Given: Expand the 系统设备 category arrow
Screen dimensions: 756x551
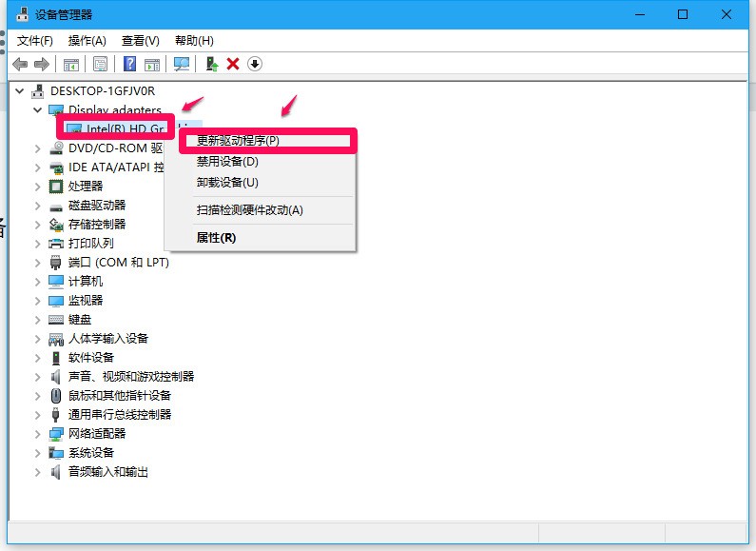Looking at the screenshot, I should coord(38,453).
